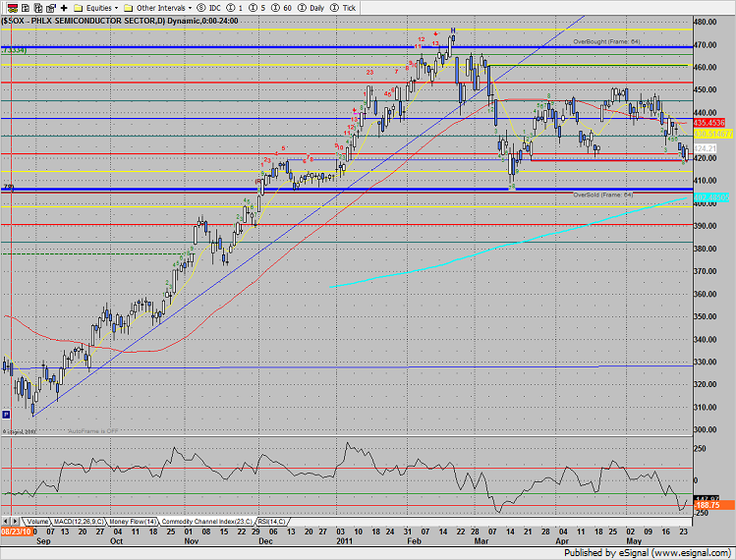Click the small blue P icon on chart
Screen dimensions: 736x560
pyautogui.click(x=6, y=414)
